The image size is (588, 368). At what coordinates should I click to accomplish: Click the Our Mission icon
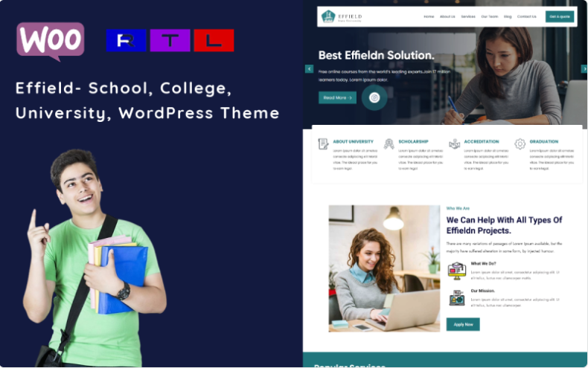click(457, 298)
